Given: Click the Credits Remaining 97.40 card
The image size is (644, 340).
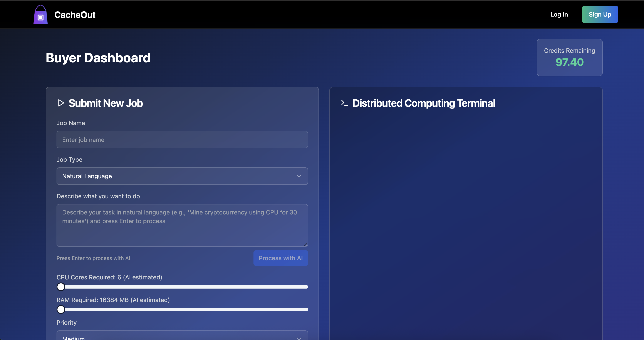Looking at the screenshot, I should (569, 57).
